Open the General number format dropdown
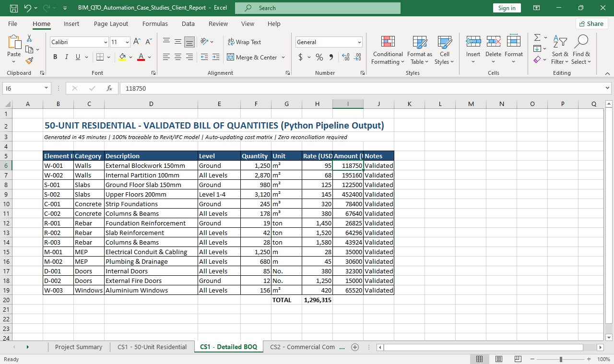Screen dimensions: 614x364 (x=359, y=42)
